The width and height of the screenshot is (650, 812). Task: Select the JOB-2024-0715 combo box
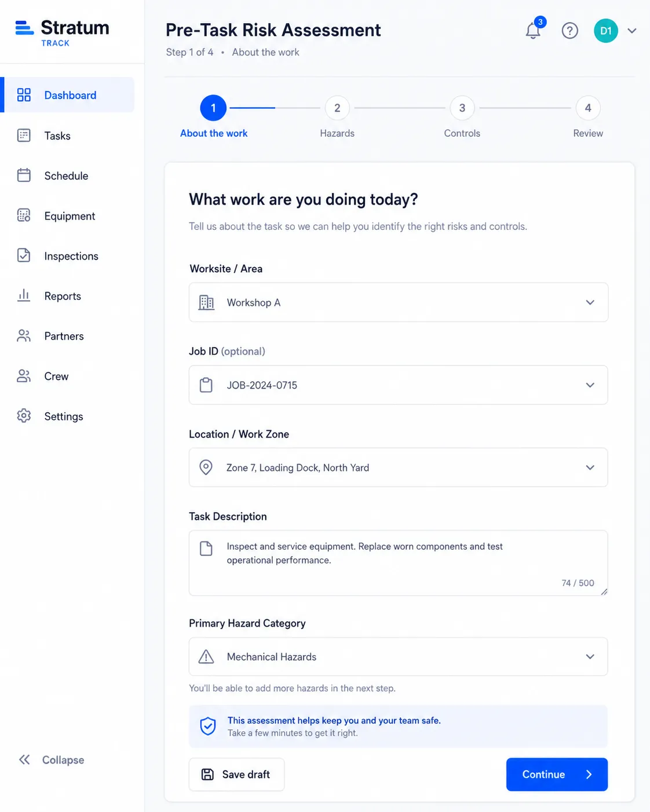pyautogui.click(x=399, y=385)
